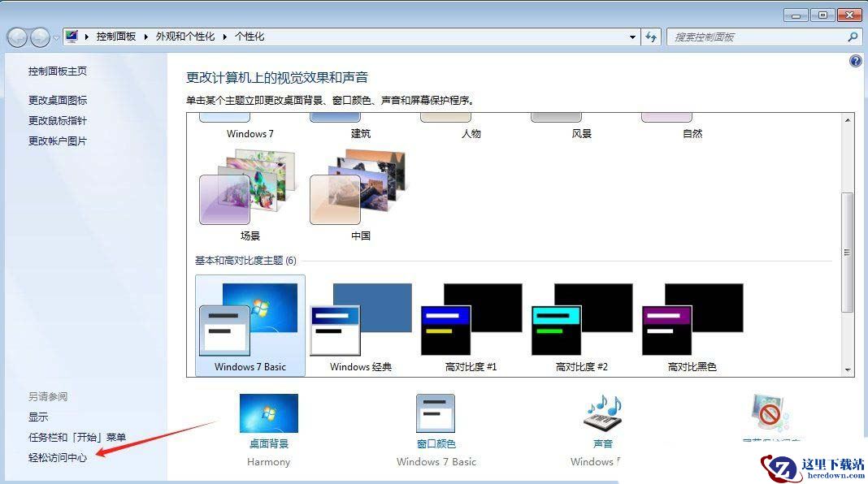This screenshot has height=484, width=868.
Task: Select the 自然 theme
Action: tap(692, 127)
